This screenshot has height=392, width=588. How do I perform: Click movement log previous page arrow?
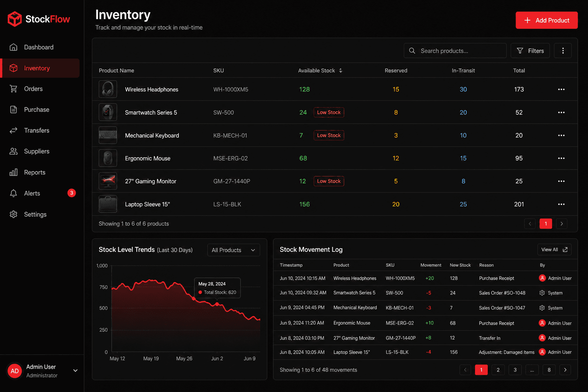coord(465,370)
